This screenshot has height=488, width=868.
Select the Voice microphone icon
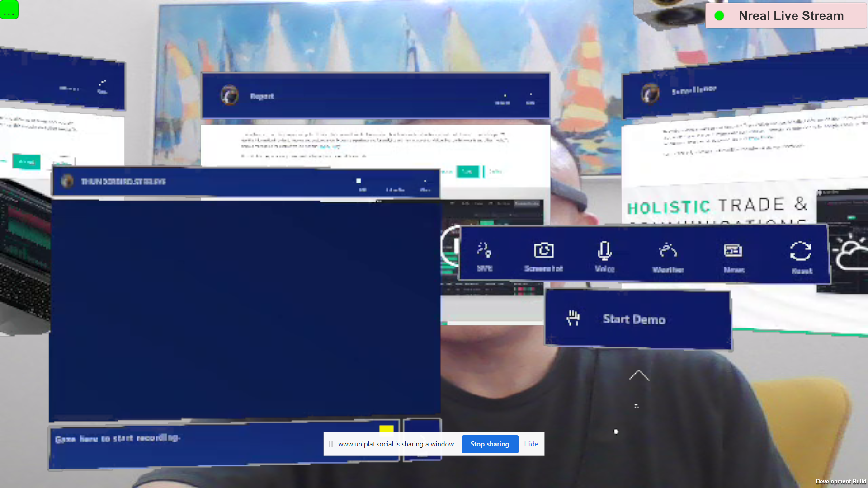click(604, 250)
